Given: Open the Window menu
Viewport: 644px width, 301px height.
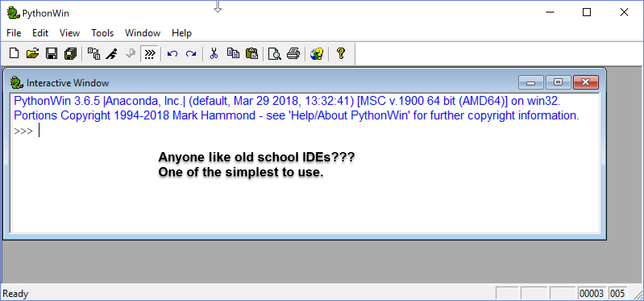Looking at the screenshot, I should (143, 33).
